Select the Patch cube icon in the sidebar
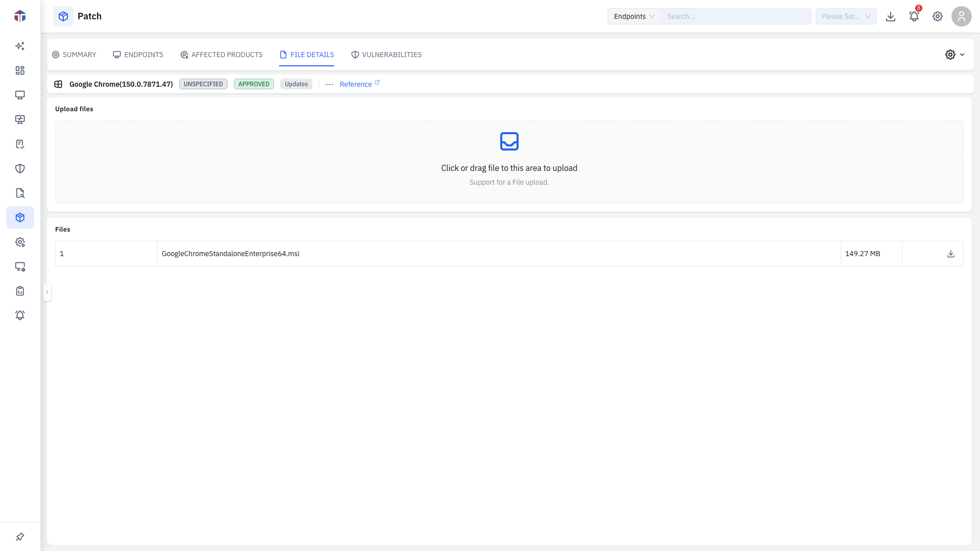980x551 pixels. point(20,217)
